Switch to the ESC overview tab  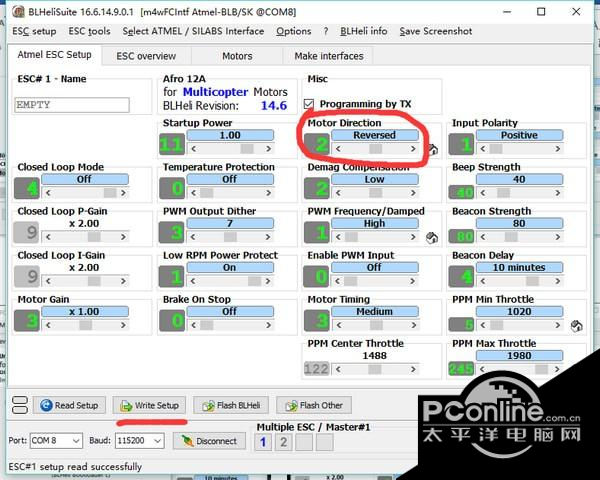[146, 56]
